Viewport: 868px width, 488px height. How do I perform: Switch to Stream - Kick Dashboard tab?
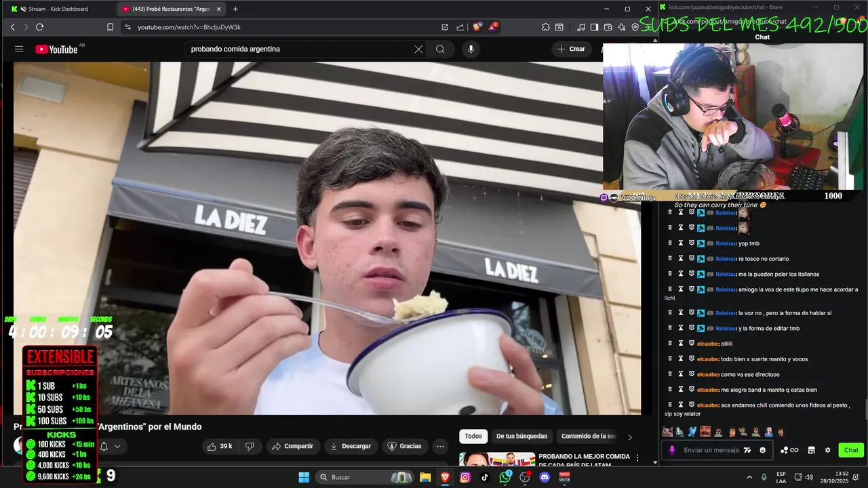[x=58, y=9]
